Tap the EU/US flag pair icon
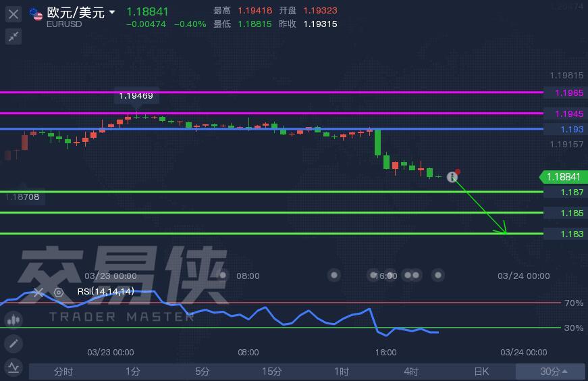 pos(36,14)
